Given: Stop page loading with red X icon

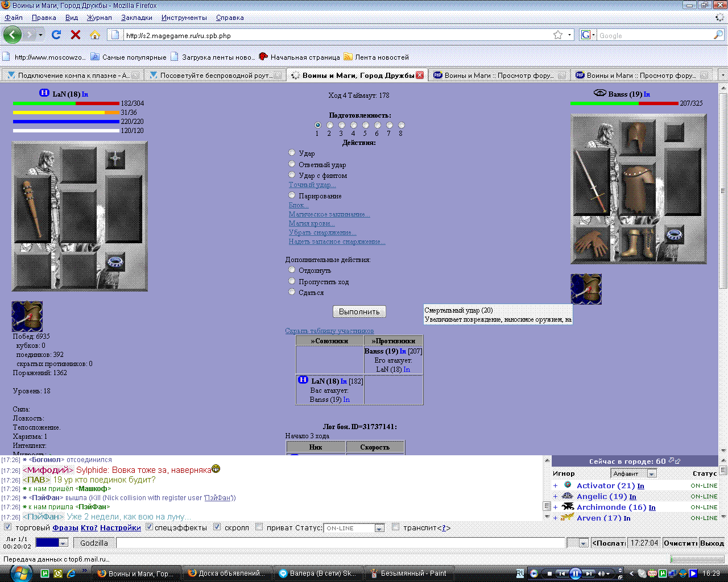Looking at the screenshot, I should point(76,35).
